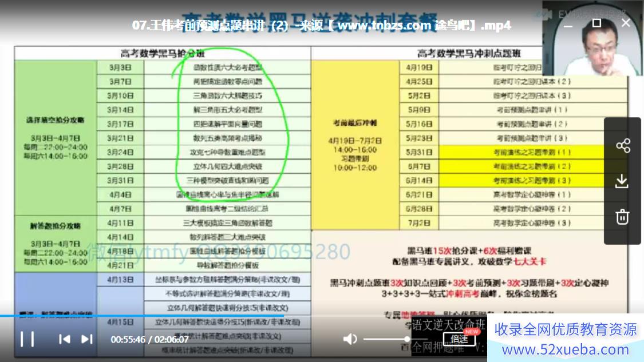Click the 00:55:46 / 02:06:07 time display
The image size is (644, 362).
tap(149, 340)
